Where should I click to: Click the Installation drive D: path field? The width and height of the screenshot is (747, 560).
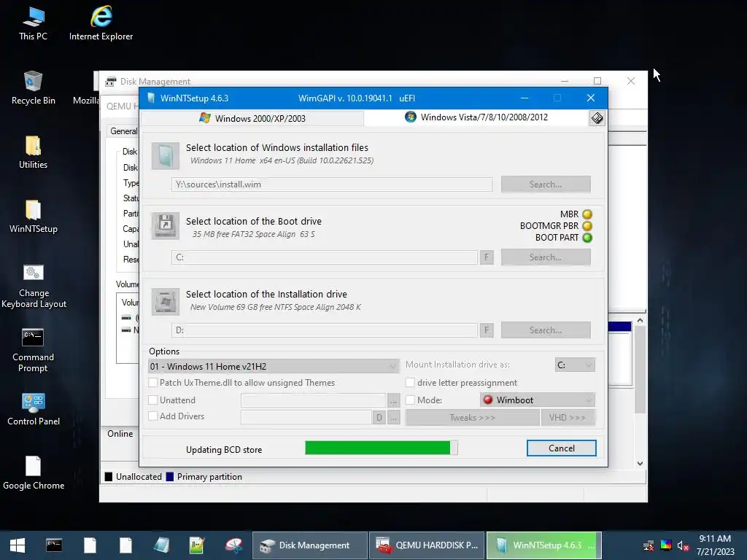[x=325, y=330]
